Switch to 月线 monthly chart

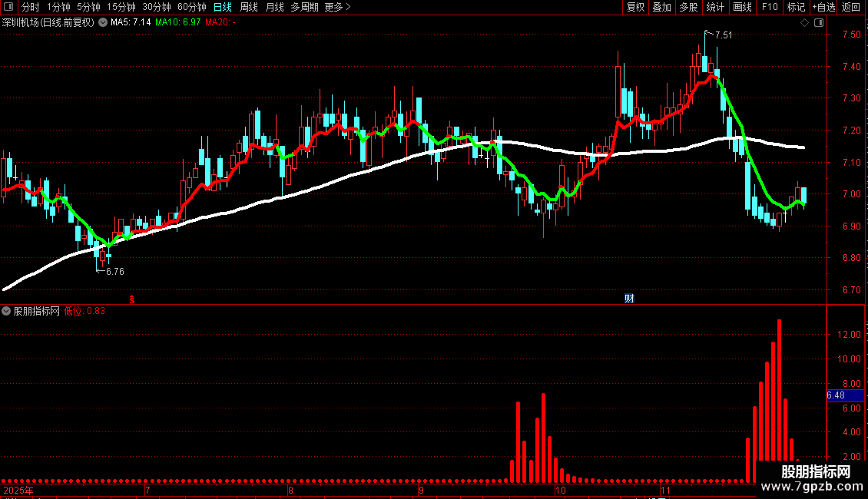coord(274,7)
